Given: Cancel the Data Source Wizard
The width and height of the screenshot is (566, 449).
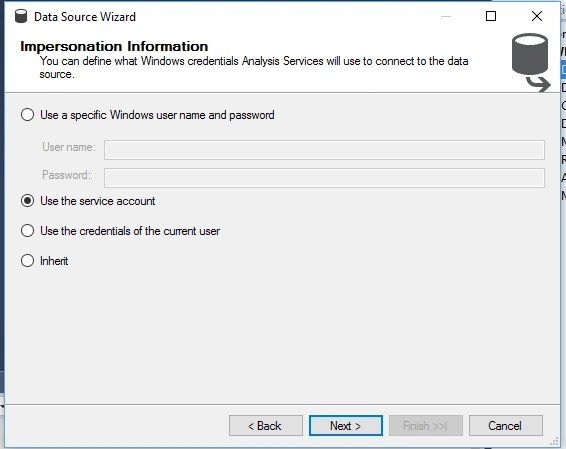Looking at the screenshot, I should click(x=506, y=426).
